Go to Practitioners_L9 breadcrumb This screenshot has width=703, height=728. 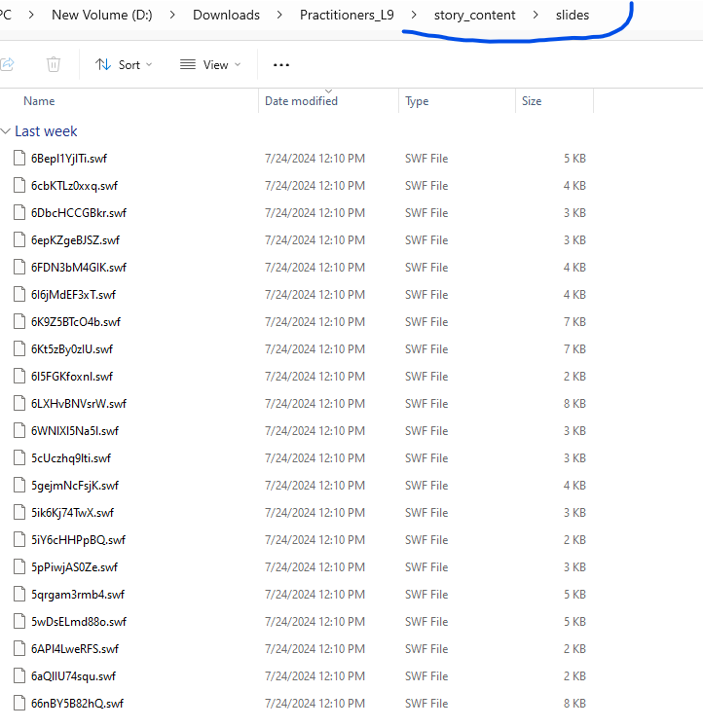point(347,15)
